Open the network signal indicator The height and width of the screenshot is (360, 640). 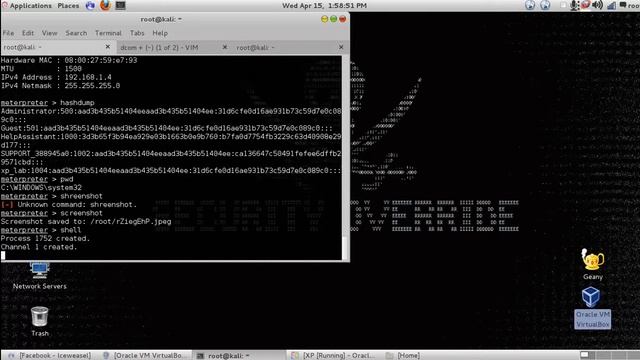(x=611, y=5)
